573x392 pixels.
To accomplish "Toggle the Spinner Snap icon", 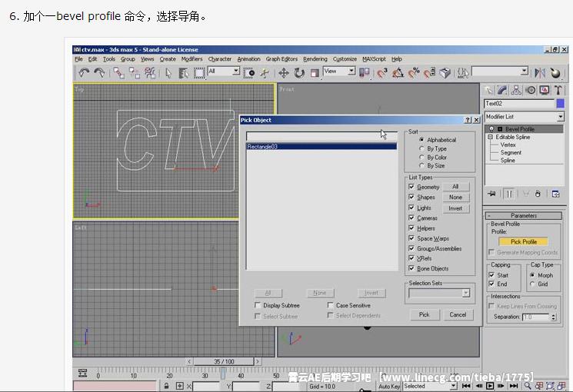I will [x=429, y=73].
